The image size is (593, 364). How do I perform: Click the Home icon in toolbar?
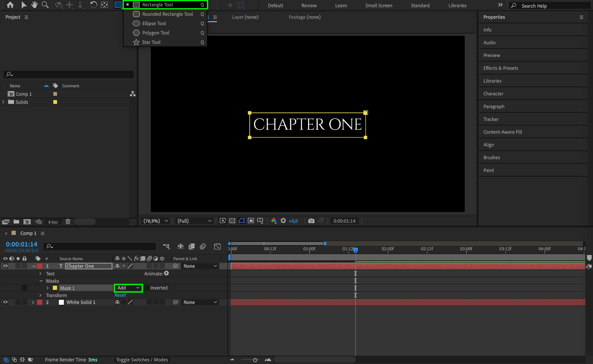(10, 5)
